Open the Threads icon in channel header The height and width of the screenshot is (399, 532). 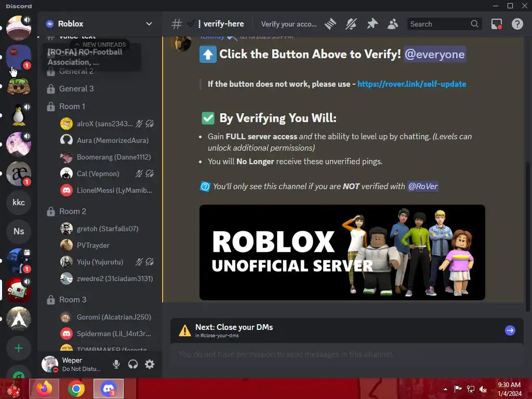coord(330,24)
